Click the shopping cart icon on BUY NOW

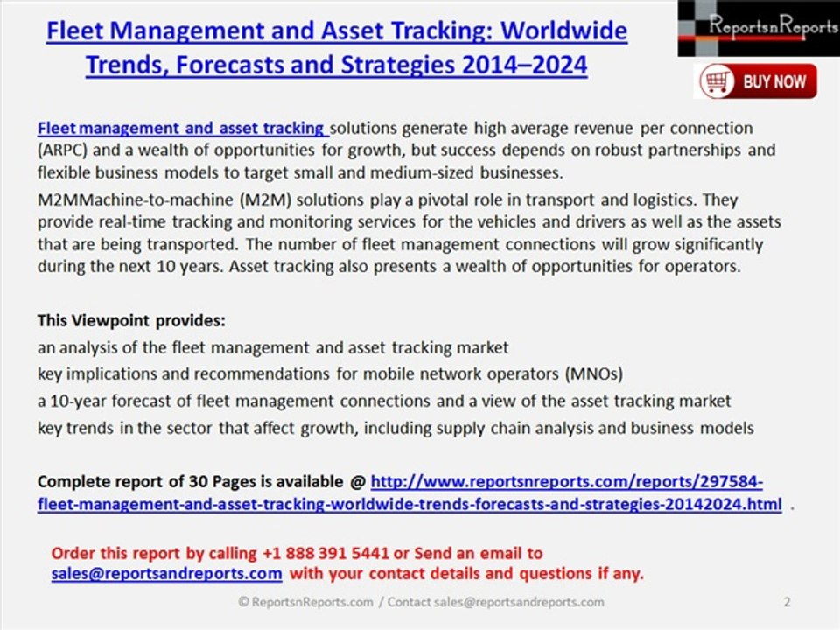(x=717, y=81)
